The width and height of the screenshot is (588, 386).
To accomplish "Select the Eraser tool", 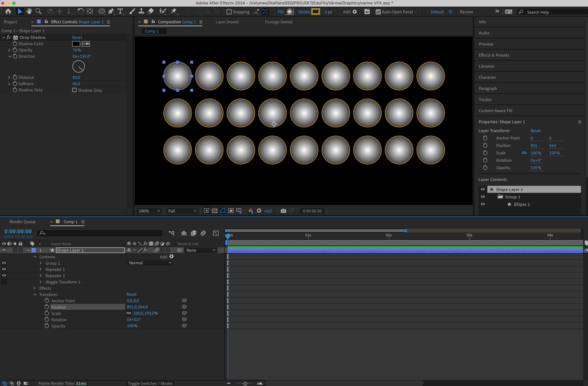I will [x=151, y=11].
